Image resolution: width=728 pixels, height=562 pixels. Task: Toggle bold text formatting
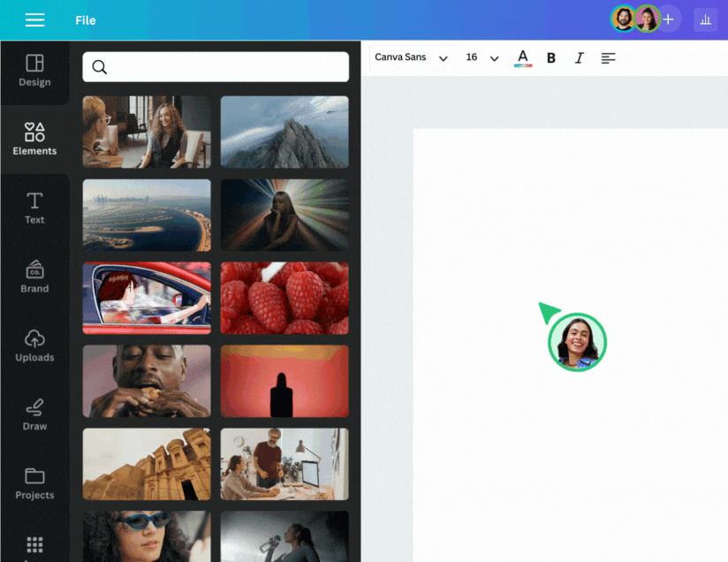pos(551,57)
